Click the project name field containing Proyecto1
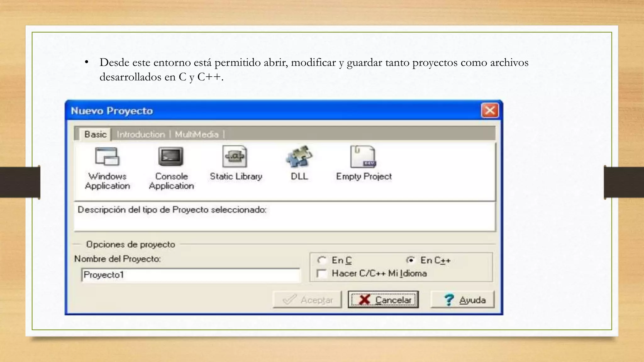This screenshot has height=362, width=644. tap(191, 275)
